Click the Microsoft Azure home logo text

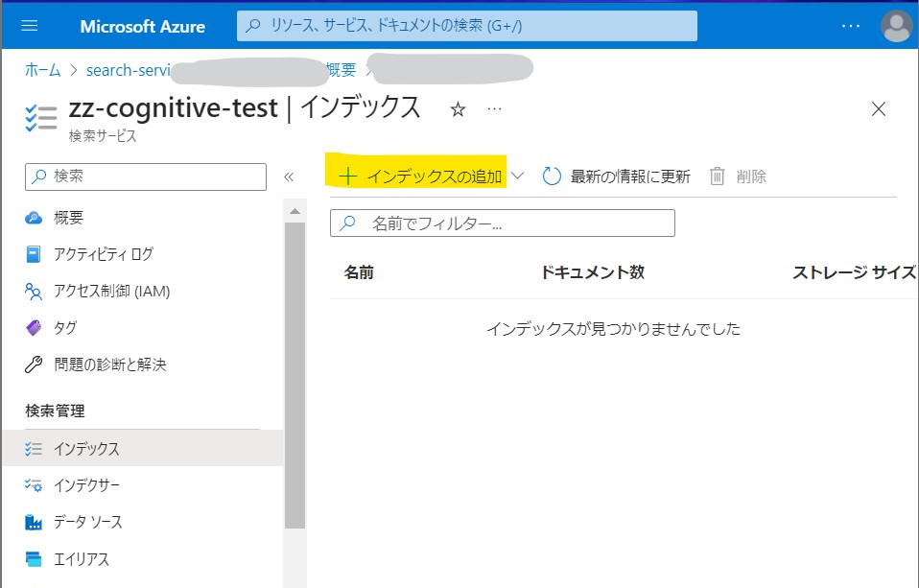pos(142,27)
